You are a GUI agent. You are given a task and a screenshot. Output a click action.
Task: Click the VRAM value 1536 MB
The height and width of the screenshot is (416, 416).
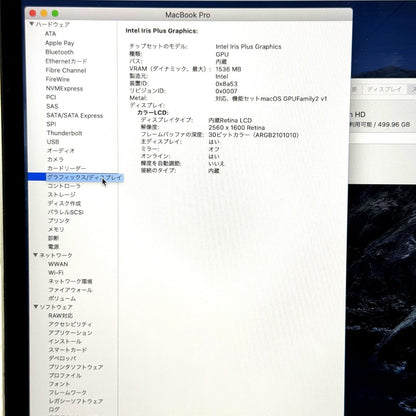(x=228, y=69)
